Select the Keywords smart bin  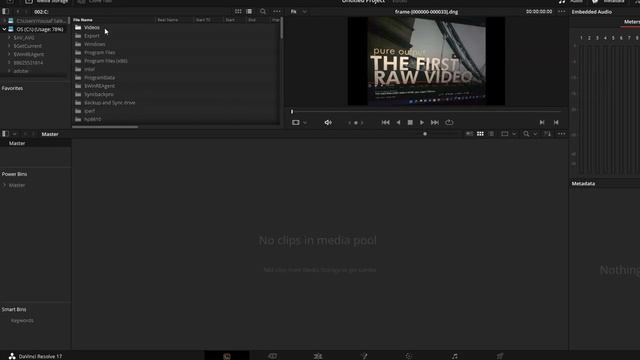point(22,320)
